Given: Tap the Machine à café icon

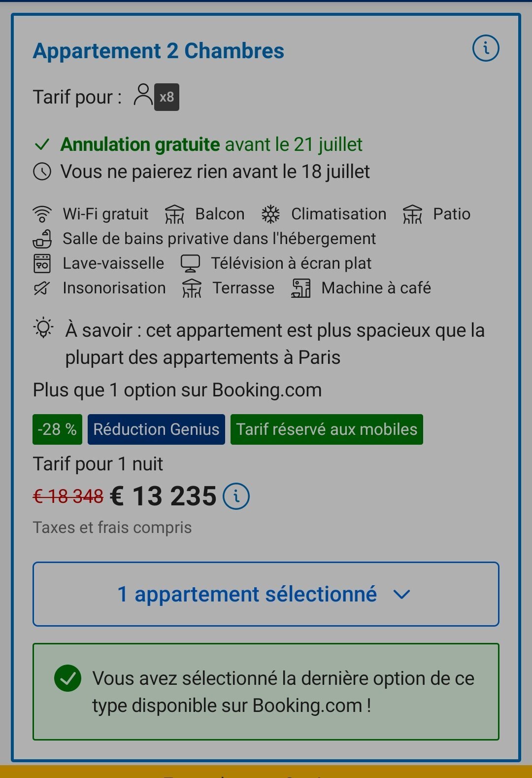Looking at the screenshot, I should [301, 288].
